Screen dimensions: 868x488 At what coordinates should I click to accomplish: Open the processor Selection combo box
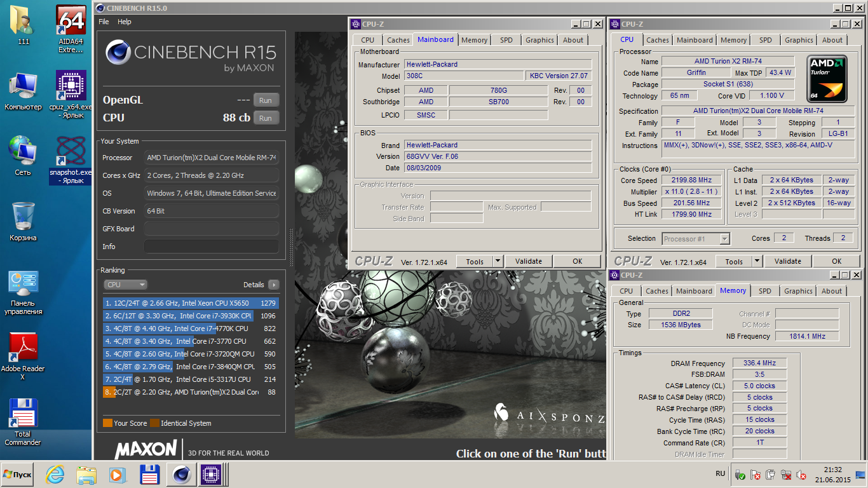point(695,239)
